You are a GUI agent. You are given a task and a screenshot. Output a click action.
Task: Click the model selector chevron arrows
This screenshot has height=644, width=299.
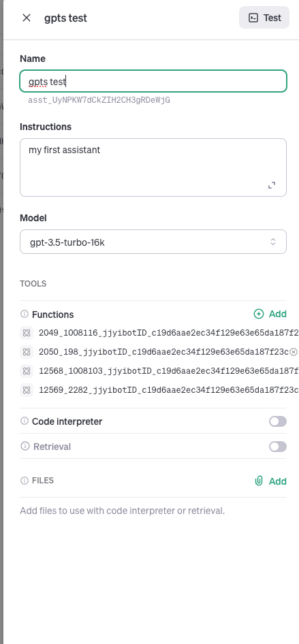273,242
